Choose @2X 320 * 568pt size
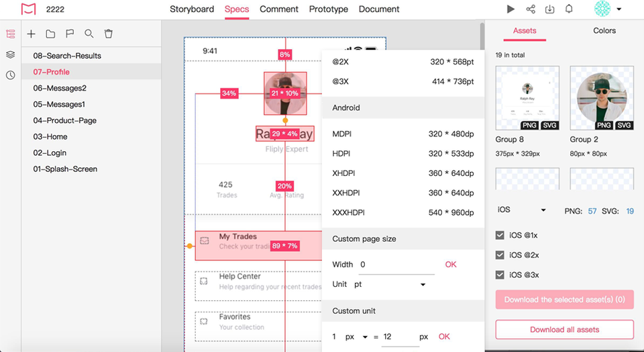Image resolution: width=644 pixels, height=352 pixels. 403,62
